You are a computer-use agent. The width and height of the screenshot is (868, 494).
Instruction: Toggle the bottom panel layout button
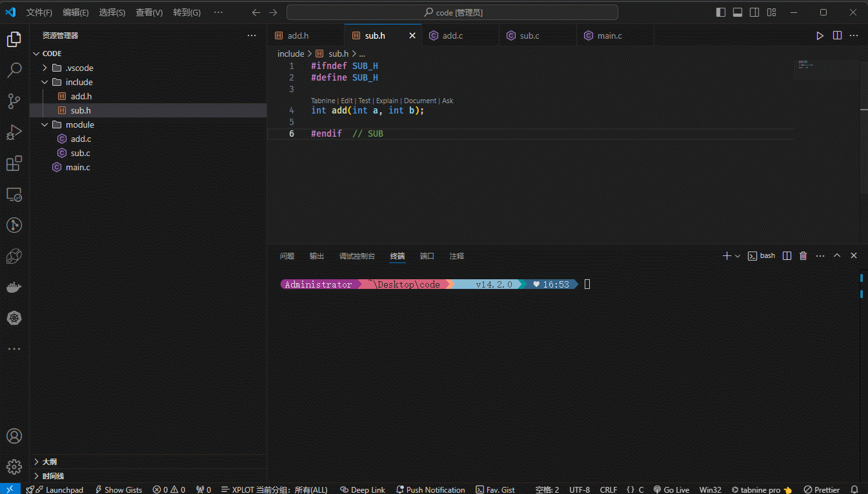(738, 12)
